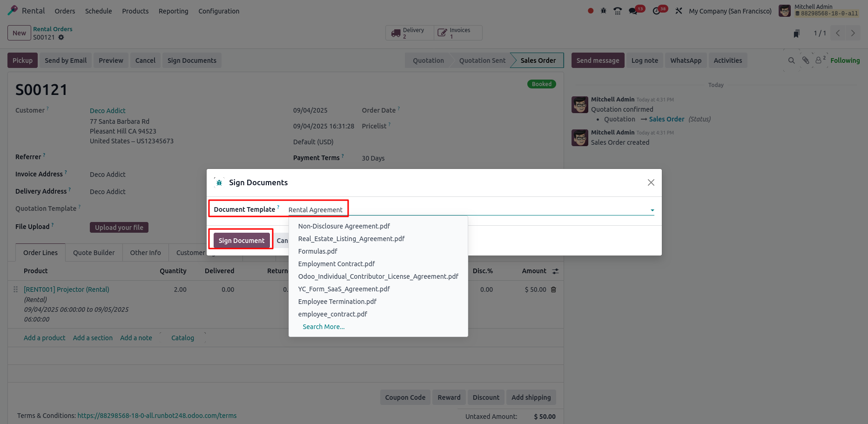Expand Document Template dropdown arrow
This screenshot has width=868, height=424.
pos(652,210)
